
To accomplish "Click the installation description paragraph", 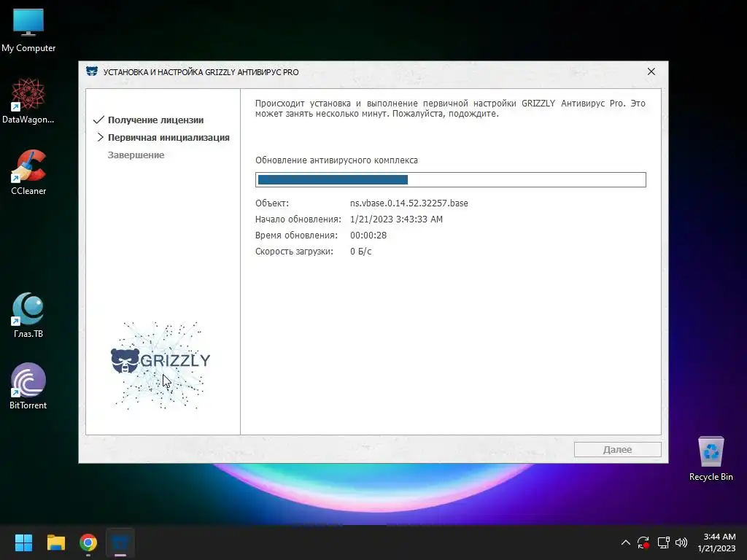I will [450, 109].
